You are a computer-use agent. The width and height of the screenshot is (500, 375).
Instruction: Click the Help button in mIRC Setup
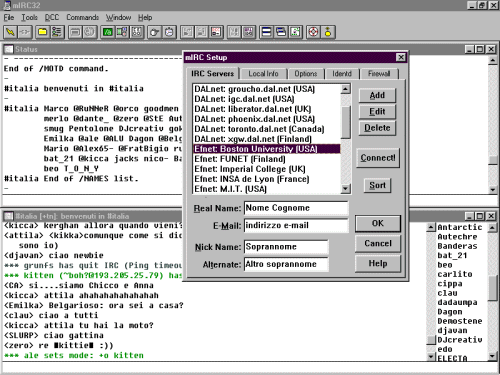(378, 264)
